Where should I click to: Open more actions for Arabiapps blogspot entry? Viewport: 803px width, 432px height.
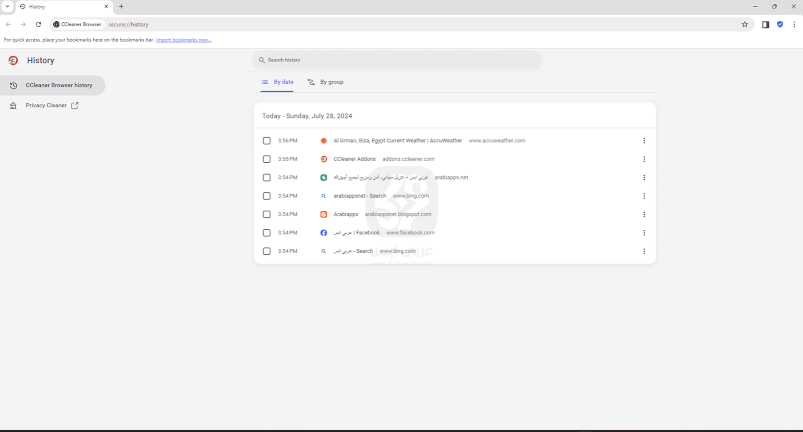(x=644, y=214)
